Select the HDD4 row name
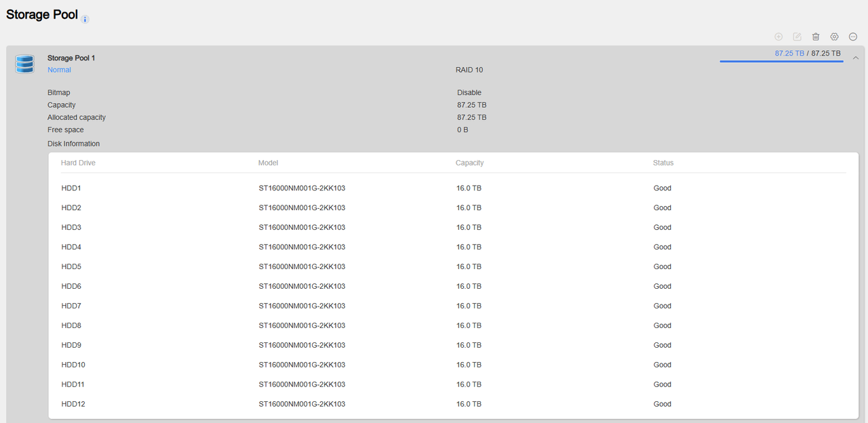Image resolution: width=868 pixels, height=423 pixels. click(71, 247)
